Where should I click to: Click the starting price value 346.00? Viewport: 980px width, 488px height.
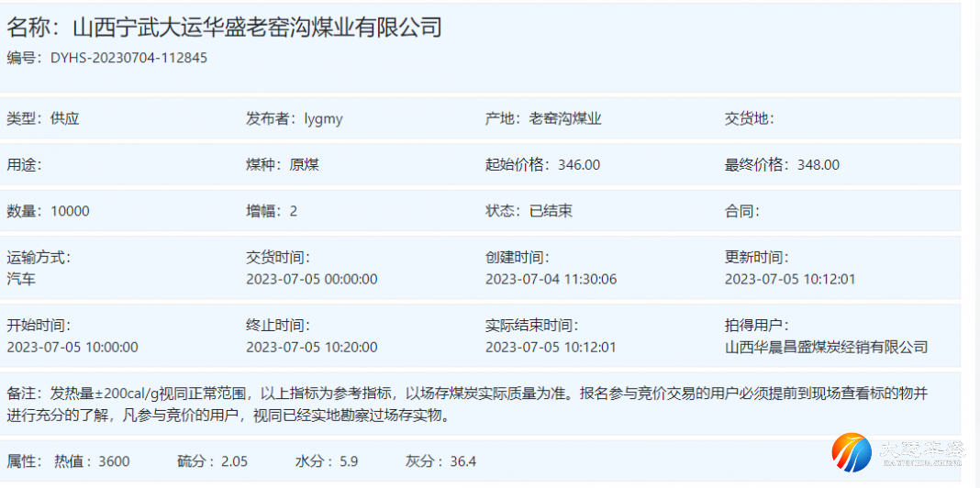[579, 165]
